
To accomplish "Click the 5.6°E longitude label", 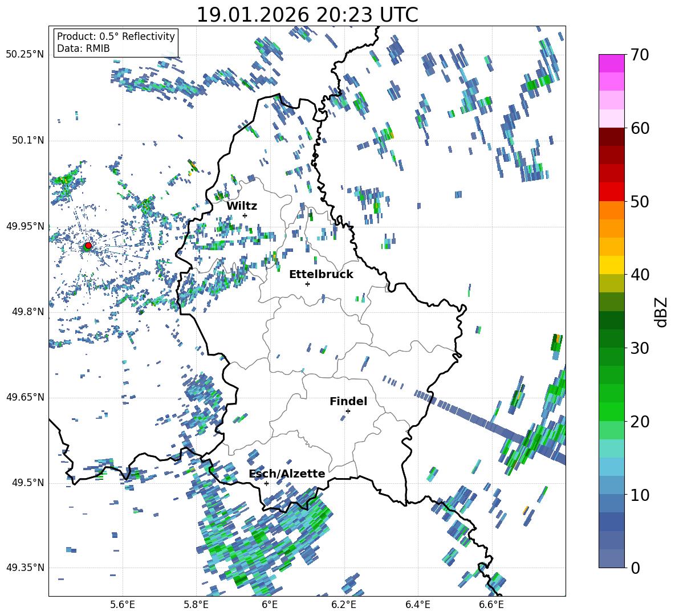I will [123, 605].
